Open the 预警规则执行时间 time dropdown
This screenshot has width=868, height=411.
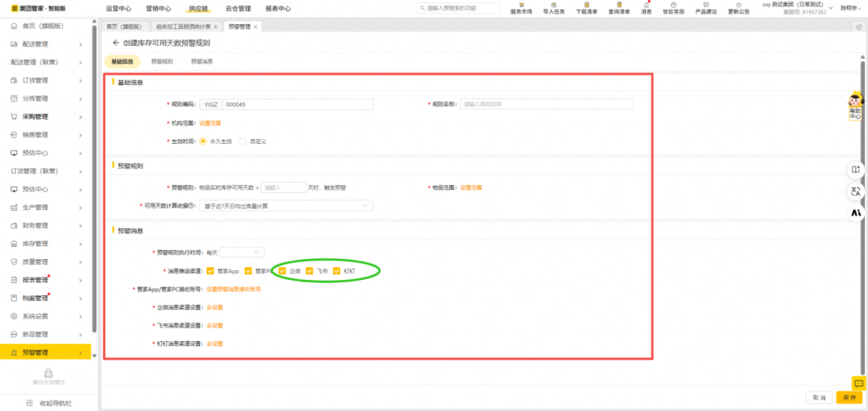click(x=242, y=253)
